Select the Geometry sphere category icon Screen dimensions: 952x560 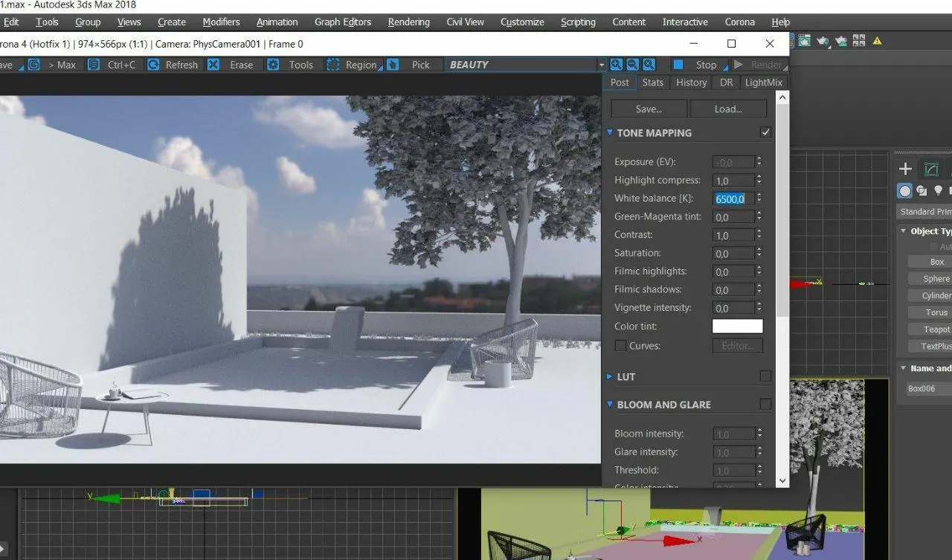click(905, 191)
